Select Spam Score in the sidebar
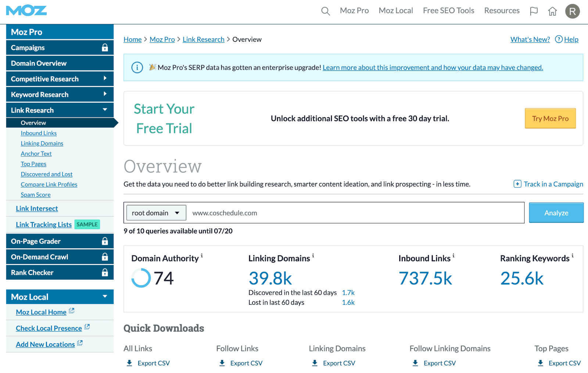Image resolution: width=588 pixels, height=373 pixels. [35, 195]
